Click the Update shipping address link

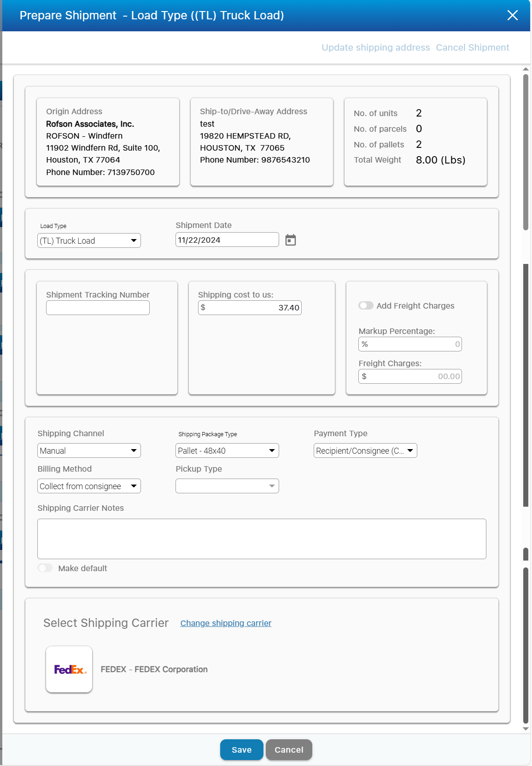coord(375,47)
